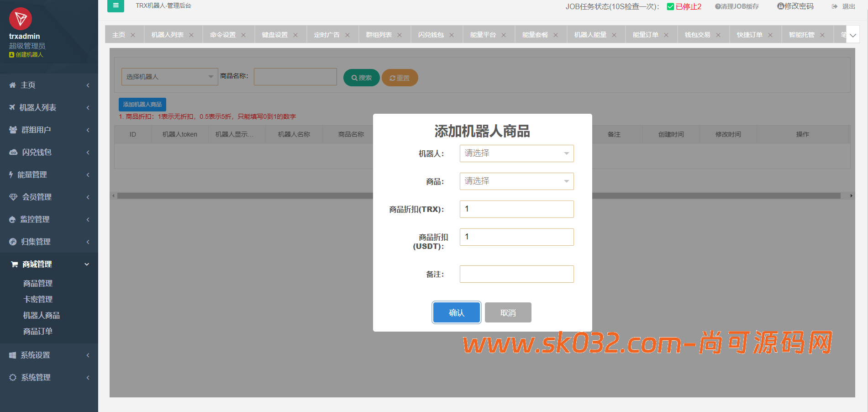Viewport: 868px width, 412px height.
Task: Click the 闪兑钱包 cloud icon in sidebar
Action: click(x=13, y=152)
